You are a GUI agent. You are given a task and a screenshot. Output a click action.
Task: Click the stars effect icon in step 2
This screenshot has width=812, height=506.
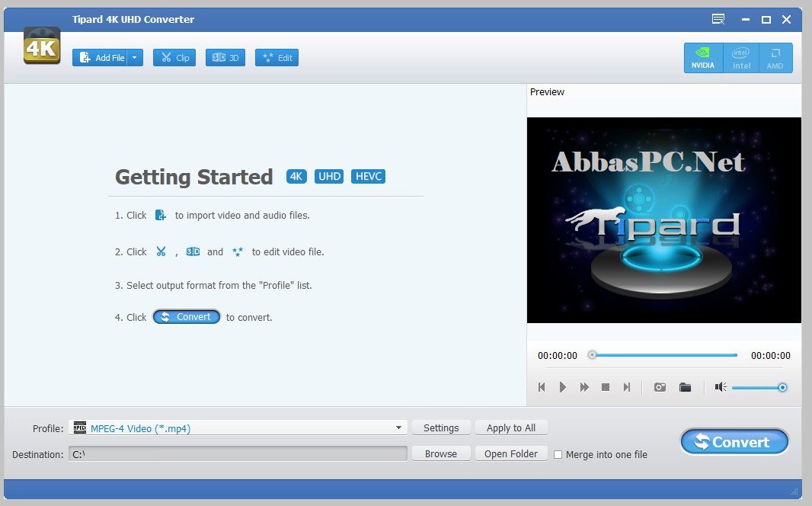click(237, 251)
